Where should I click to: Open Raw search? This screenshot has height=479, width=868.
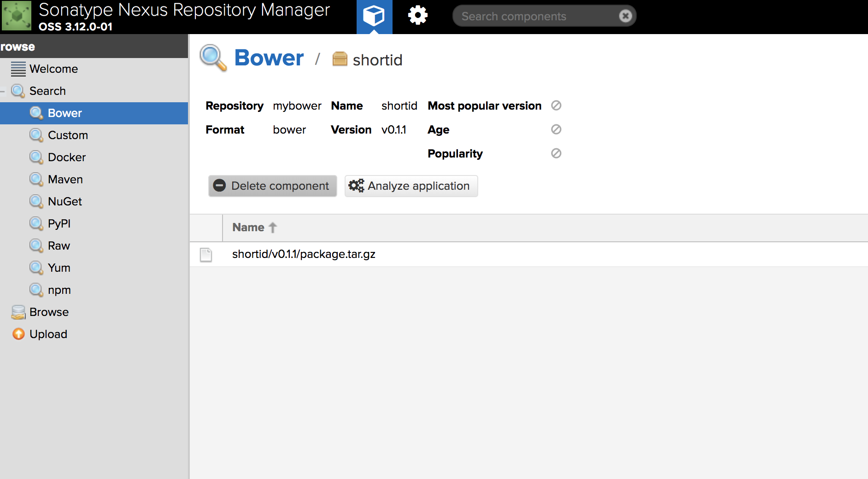tap(94, 246)
